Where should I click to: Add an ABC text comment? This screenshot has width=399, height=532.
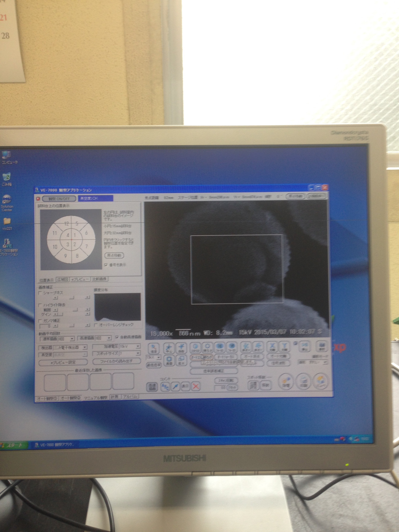pos(165,386)
